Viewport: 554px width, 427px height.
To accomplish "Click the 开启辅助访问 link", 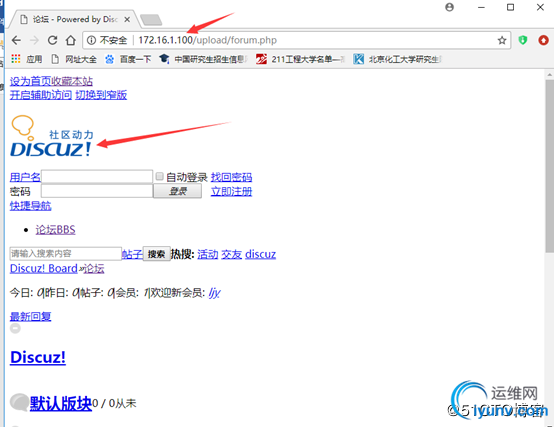I will pos(41,95).
